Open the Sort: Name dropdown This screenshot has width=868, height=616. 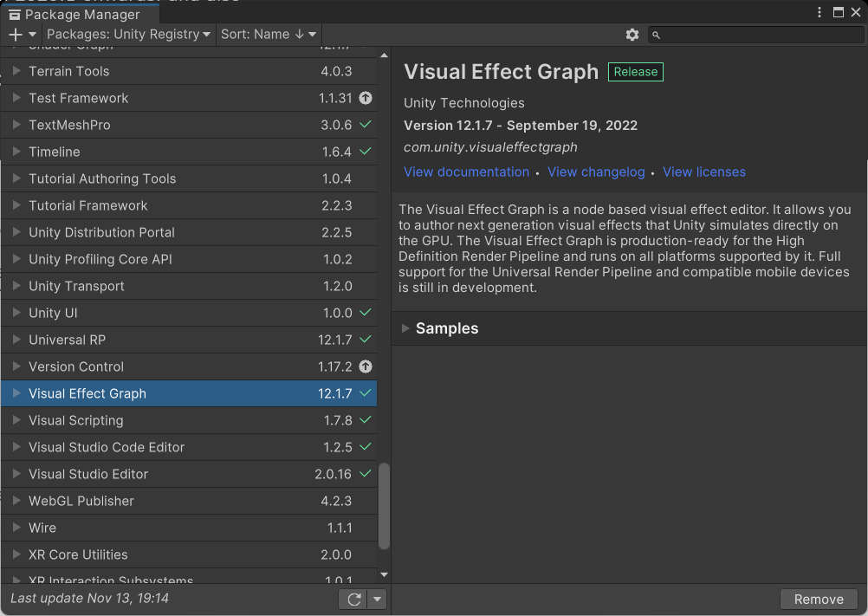click(x=269, y=35)
